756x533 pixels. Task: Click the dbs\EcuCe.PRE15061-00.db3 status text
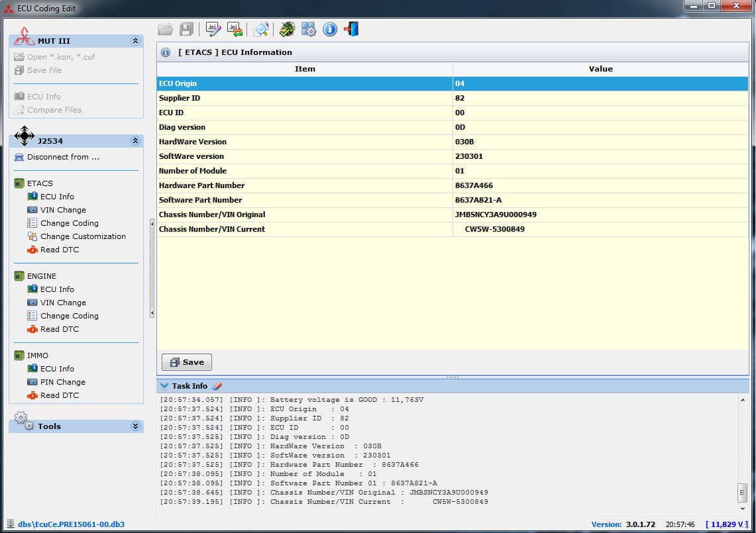click(72, 524)
